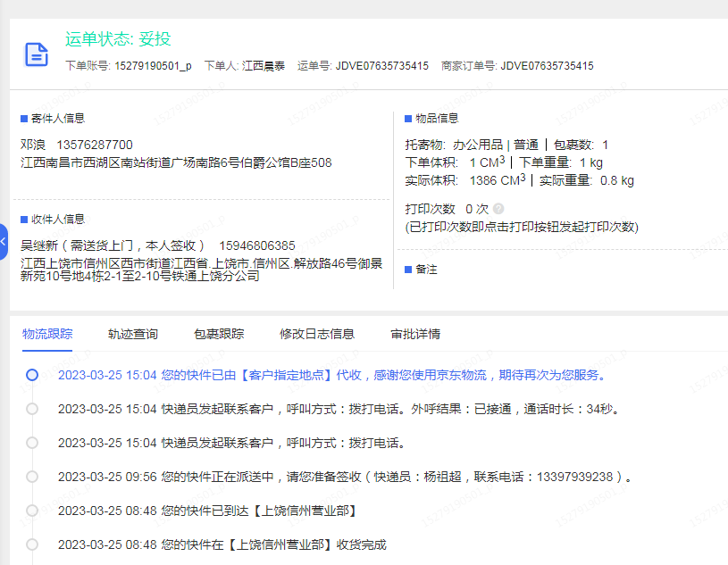Viewport: 728px width, 565px height.
Task: Click timeline marker for 已接通 call entry
Action: point(32,409)
